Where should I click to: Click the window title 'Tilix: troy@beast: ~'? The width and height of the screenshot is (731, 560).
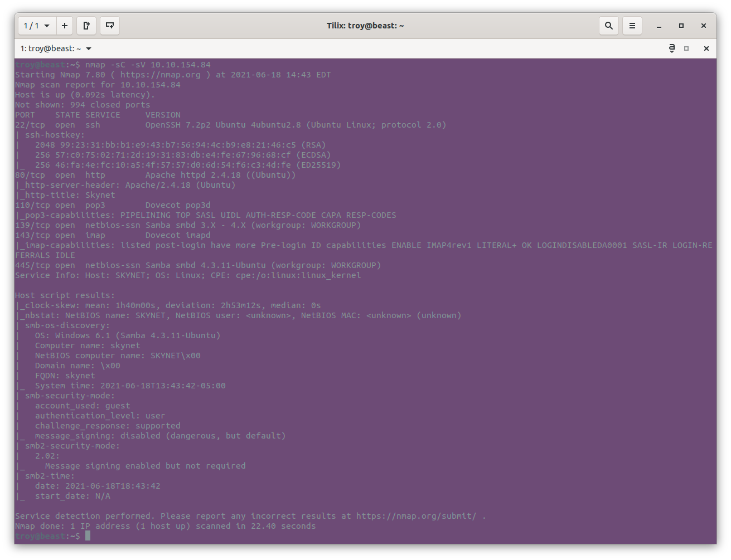click(365, 26)
